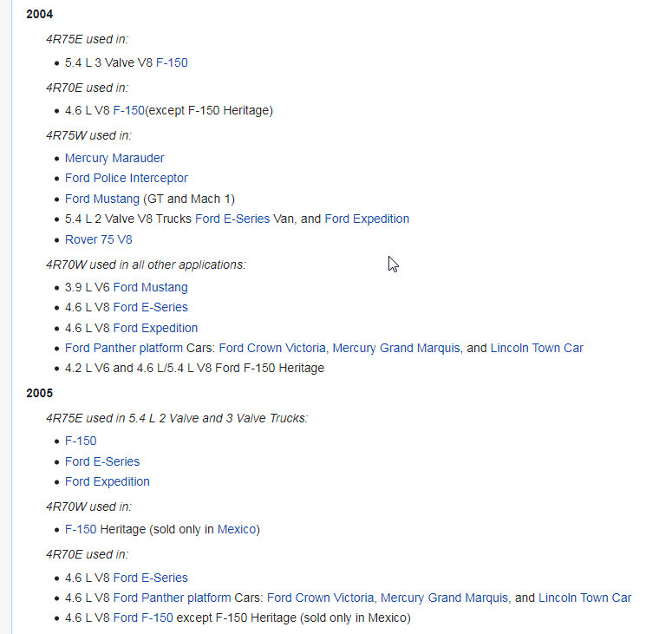The width and height of the screenshot is (672, 634).
Task: Click '4R75E used in 5.4 L 2 Valve and 3 Valve Trucks:' text
Action: point(178,418)
